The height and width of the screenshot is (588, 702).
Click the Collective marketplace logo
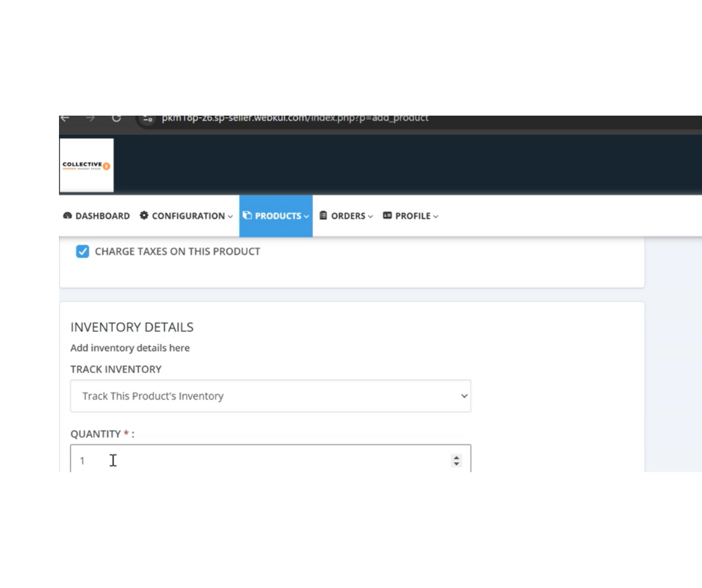[x=87, y=166]
